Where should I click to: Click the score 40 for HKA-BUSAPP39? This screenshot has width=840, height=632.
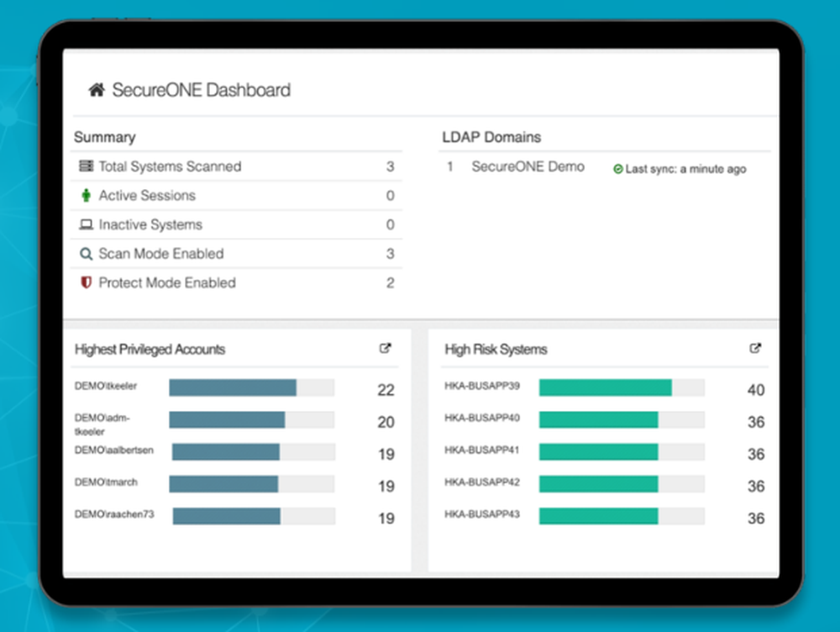tap(756, 390)
